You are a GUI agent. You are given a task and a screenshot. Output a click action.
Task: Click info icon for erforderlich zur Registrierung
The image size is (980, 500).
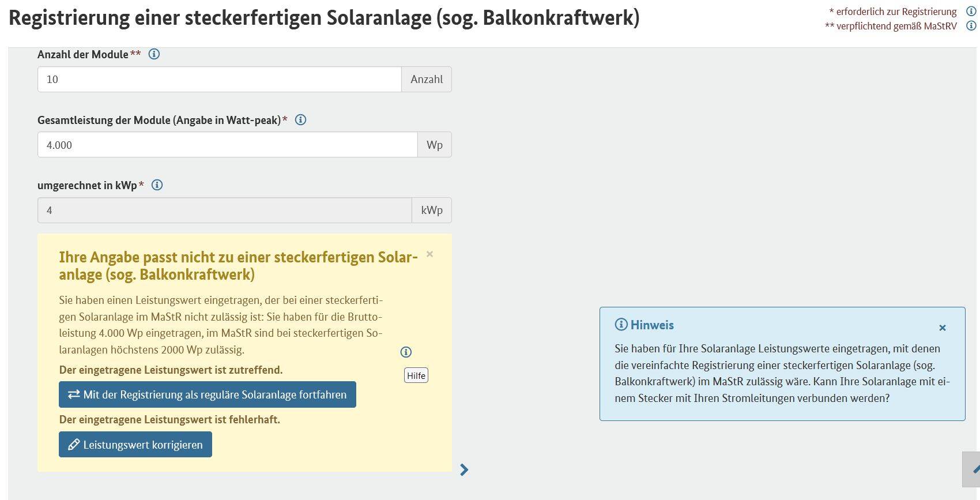(x=971, y=11)
